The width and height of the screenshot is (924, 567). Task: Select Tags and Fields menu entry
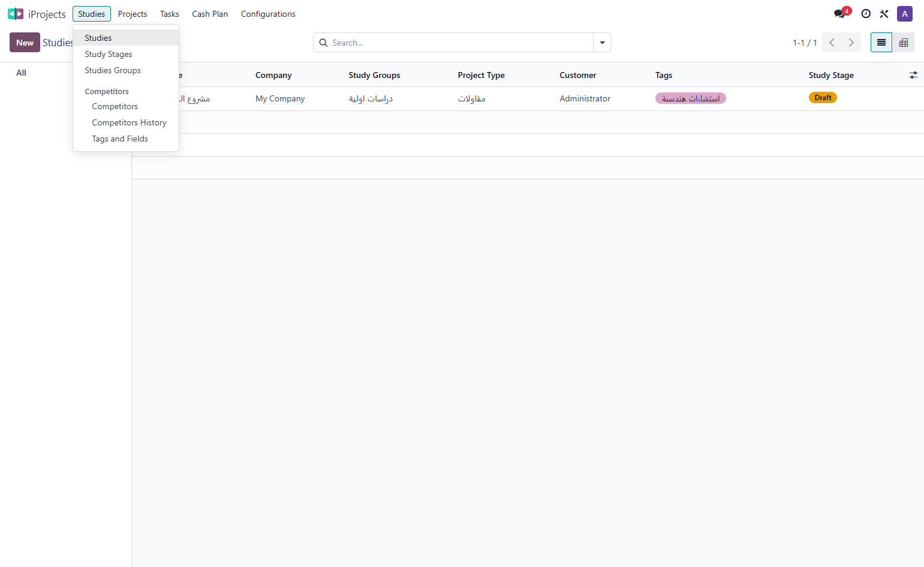pyautogui.click(x=126, y=139)
